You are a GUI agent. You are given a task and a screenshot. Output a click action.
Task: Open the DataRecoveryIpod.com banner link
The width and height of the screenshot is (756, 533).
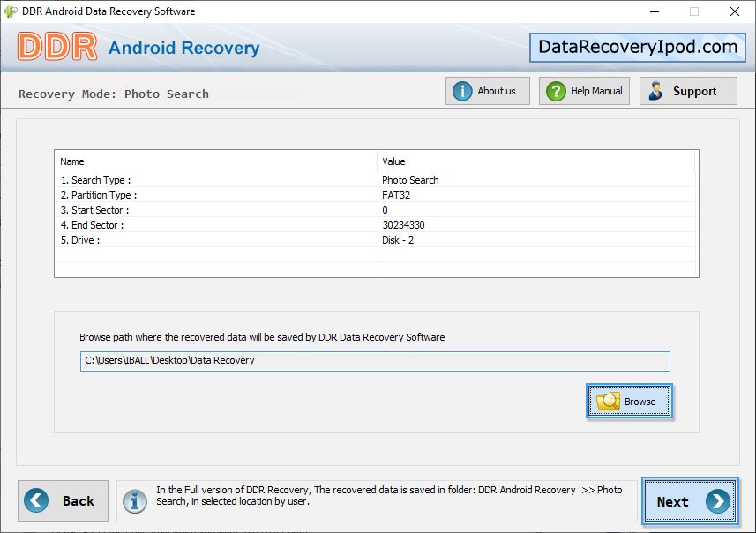(x=638, y=48)
